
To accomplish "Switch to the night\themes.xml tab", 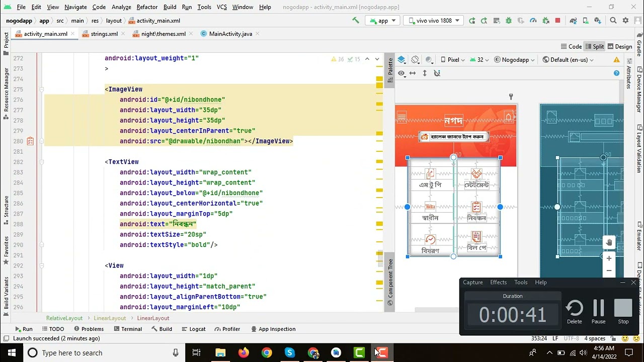I will [163, 34].
